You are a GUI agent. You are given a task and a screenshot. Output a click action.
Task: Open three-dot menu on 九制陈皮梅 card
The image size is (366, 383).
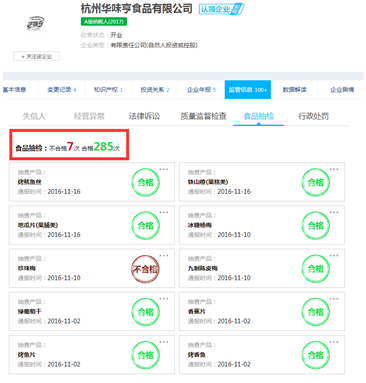click(x=334, y=256)
